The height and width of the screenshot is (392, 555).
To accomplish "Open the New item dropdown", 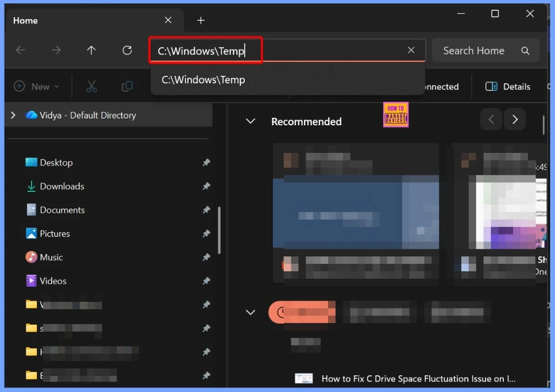I will 37,86.
